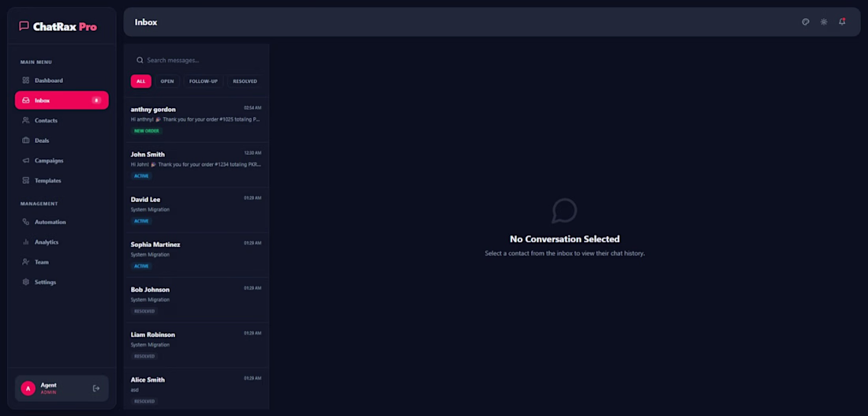868x416 pixels.
Task: Click the Agent ADMIN profile card
Action: coord(62,388)
